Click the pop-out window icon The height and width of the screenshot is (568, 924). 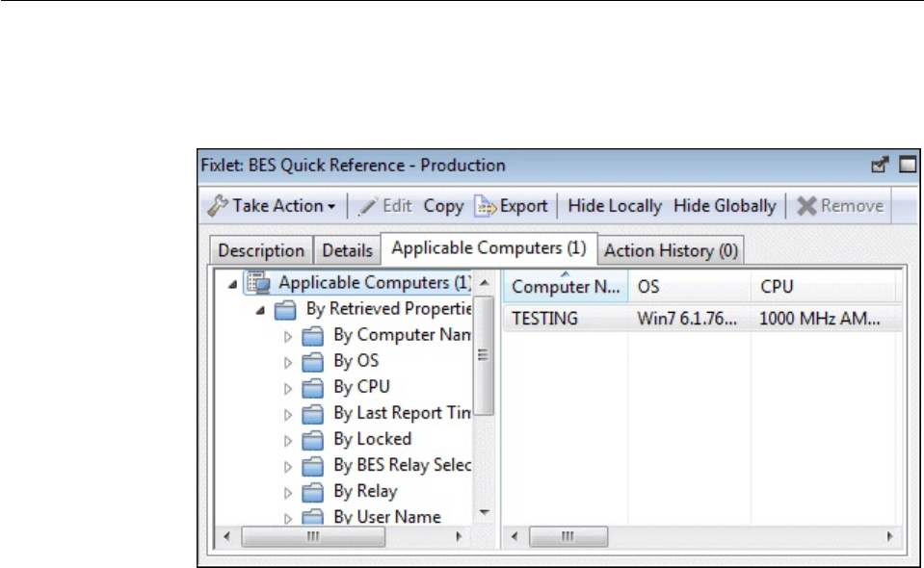[x=880, y=165]
